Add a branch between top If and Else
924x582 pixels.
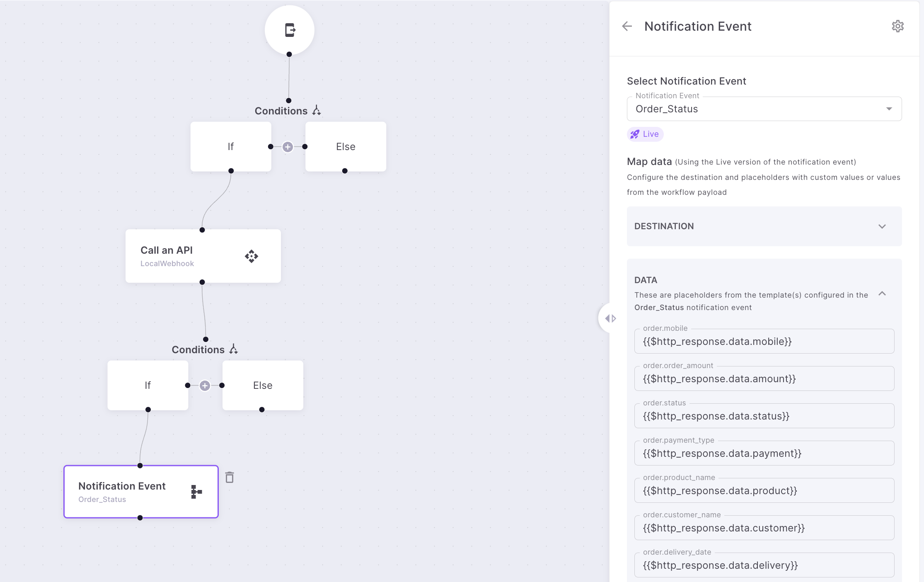(288, 147)
